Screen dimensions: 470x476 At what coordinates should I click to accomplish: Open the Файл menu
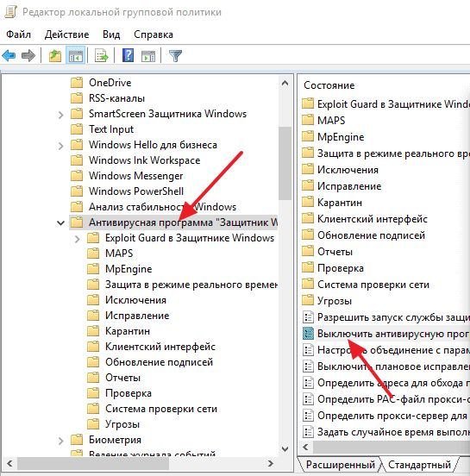click(x=18, y=34)
